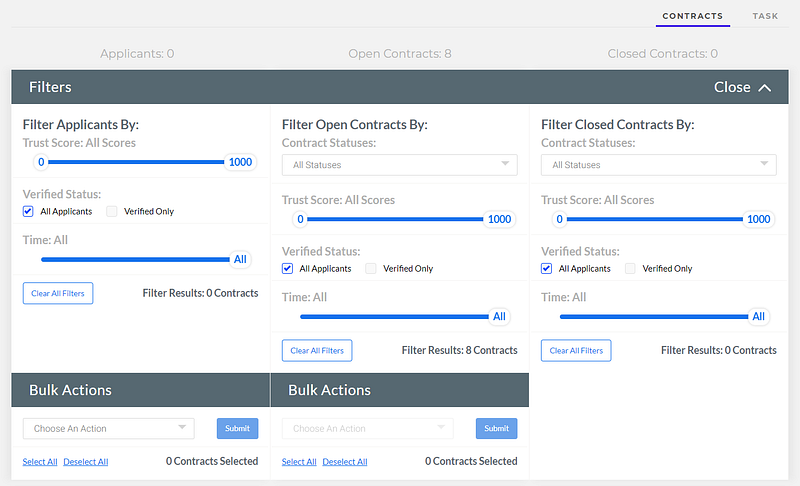The width and height of the screenshot is (800, 486).
Task: Click Open Contracts trust score 0 handle
Action: 301,219
